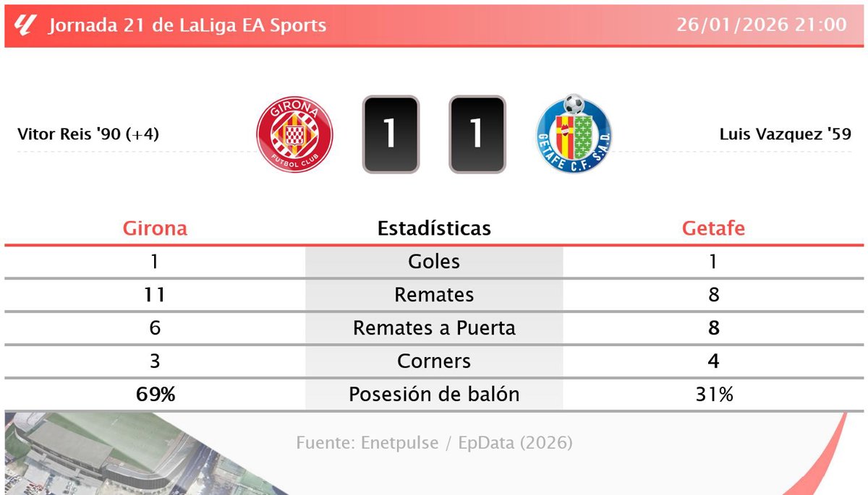Open the Jornada 21 de LaLiga EA Sports title
868x495 pixels.
(x=187, y=25)
